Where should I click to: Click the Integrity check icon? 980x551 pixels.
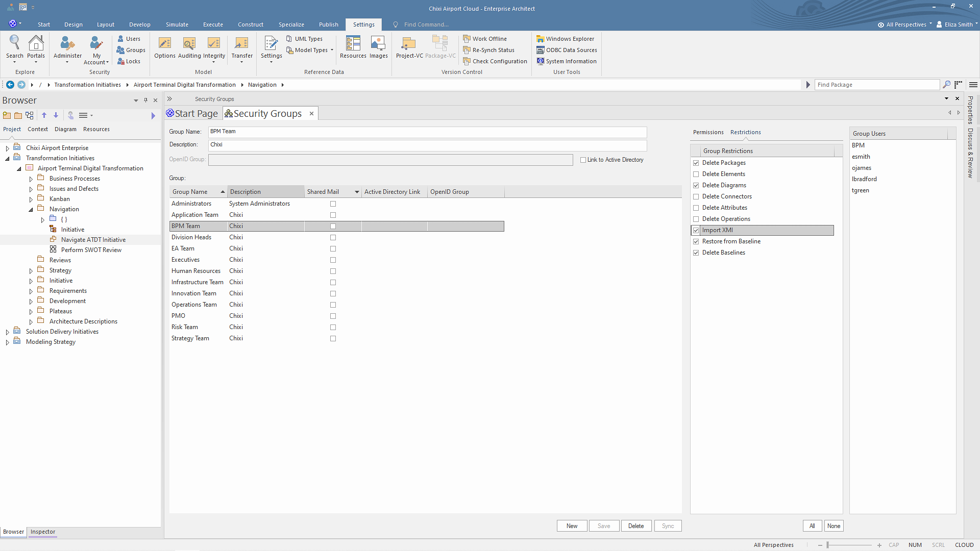pos(214,47)
